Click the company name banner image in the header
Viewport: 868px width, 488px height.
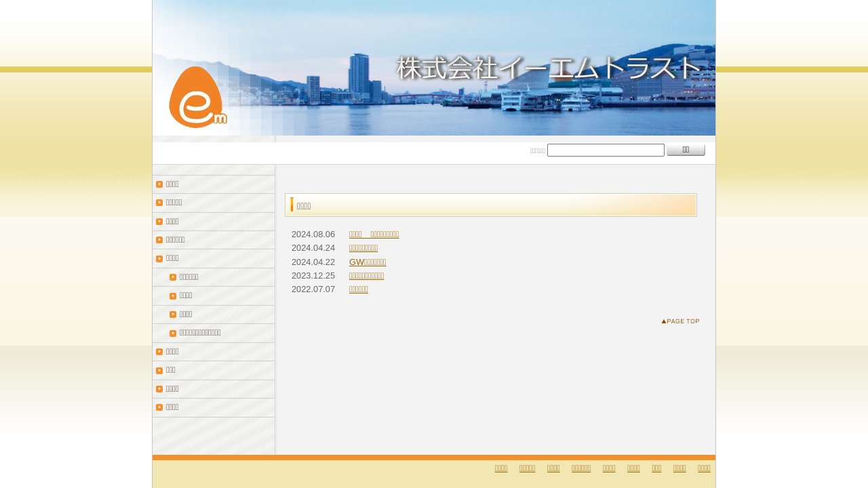click(548, 68)
